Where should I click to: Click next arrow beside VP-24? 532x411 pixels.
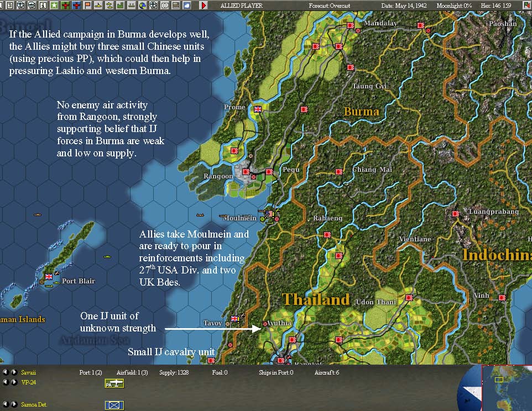[14, 382]
